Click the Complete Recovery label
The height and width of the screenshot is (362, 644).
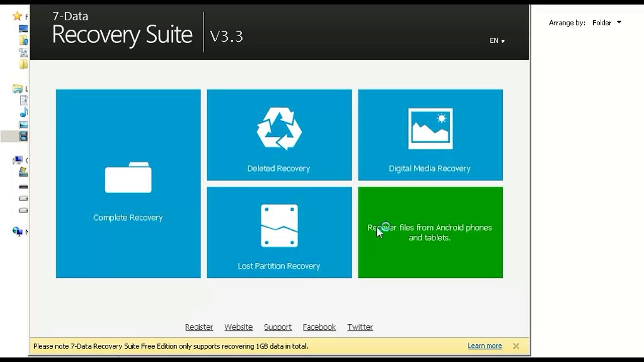coord(128,218)
